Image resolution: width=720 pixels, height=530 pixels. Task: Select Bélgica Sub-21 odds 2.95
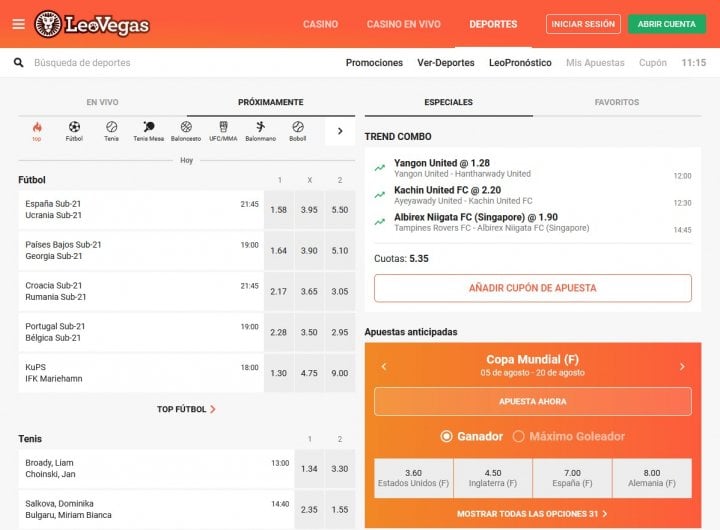340,333
